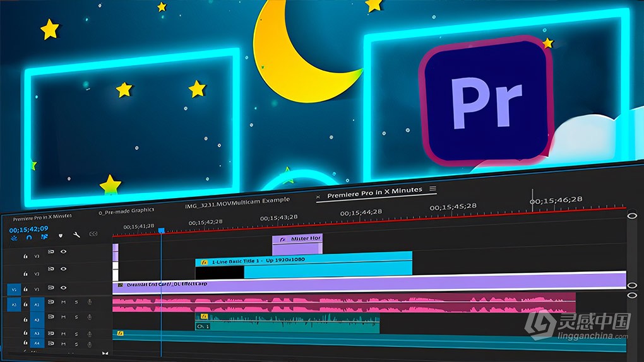Mute audio track A3
The height and width of the screenshot is (362, 644).
pyautogui.click(x=63, y=334)
